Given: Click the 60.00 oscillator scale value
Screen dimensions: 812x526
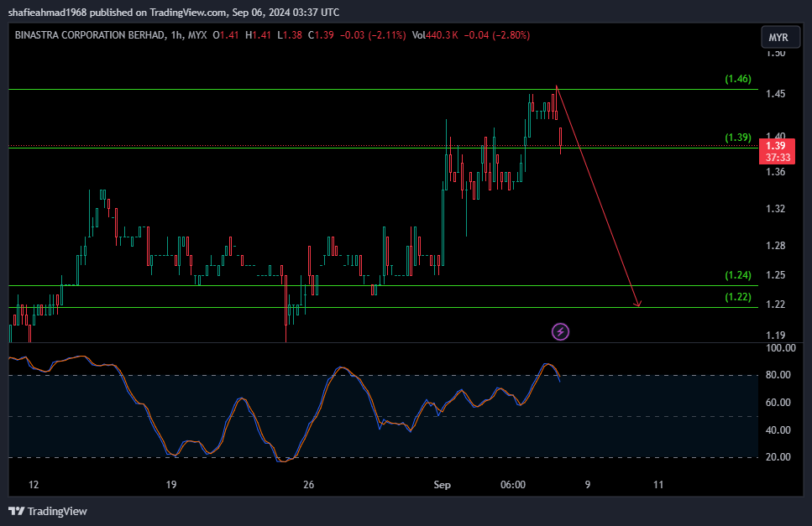Looking at the screenshot, I should (x=778, y=403).
